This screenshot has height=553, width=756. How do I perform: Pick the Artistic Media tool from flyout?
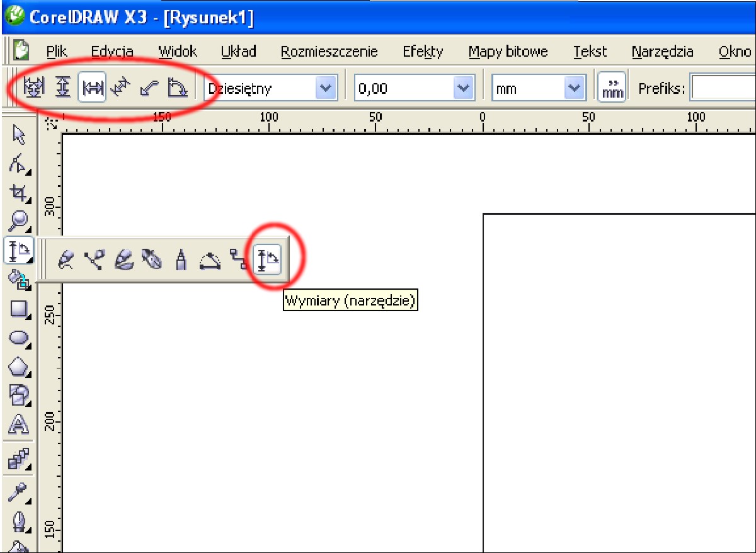click(123, 259)
